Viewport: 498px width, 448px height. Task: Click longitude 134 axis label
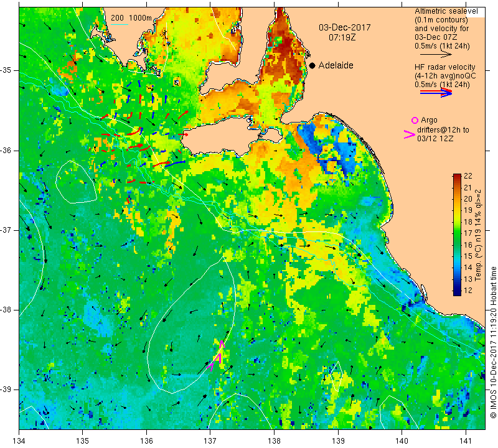coord(19,441)
